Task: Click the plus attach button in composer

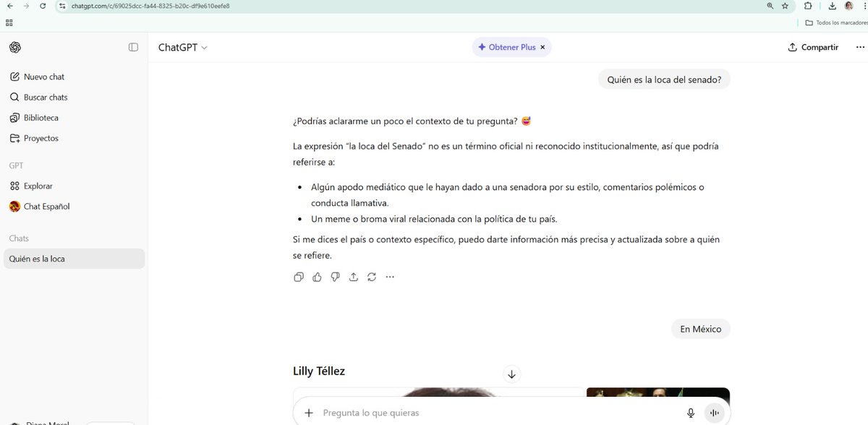Action: 309,413
